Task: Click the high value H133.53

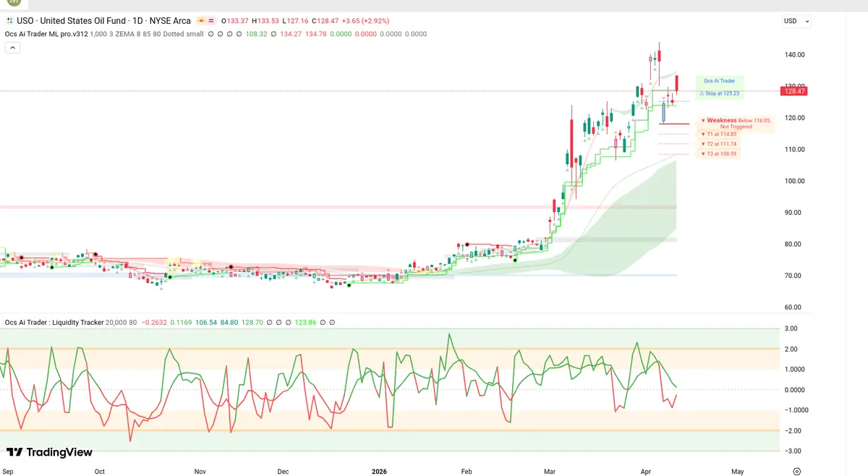Action: (x=265, y=21)
